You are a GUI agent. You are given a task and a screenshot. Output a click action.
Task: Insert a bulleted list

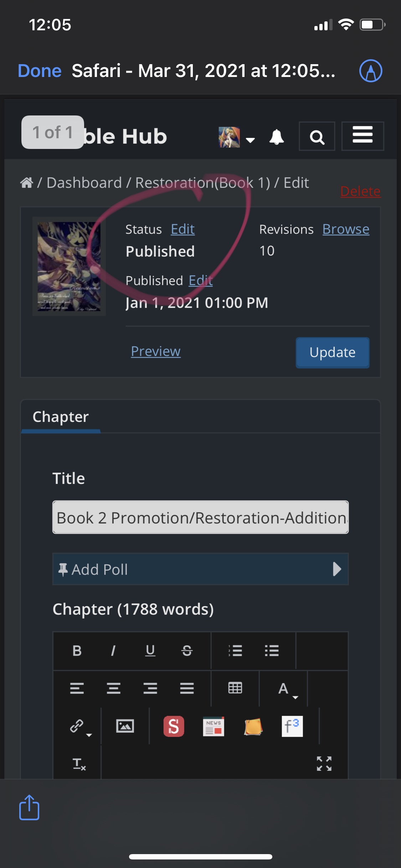pyautogui.click(x=272, y=651)
